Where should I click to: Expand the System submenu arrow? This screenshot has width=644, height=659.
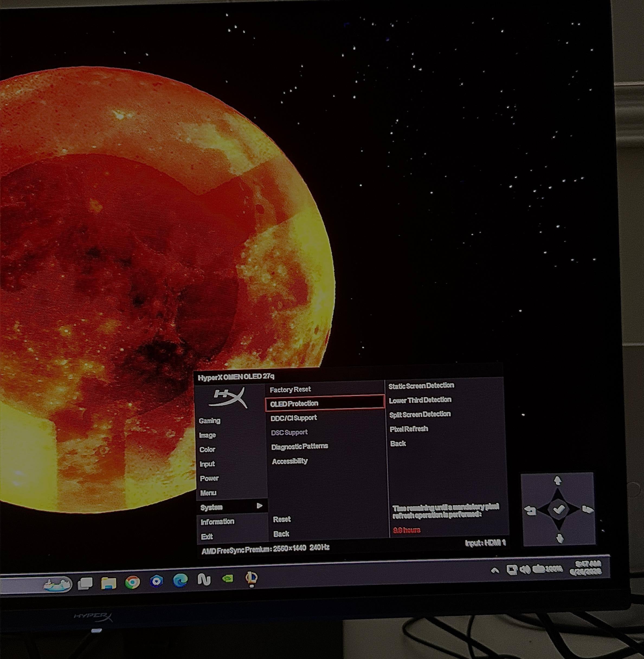point(259,506)
